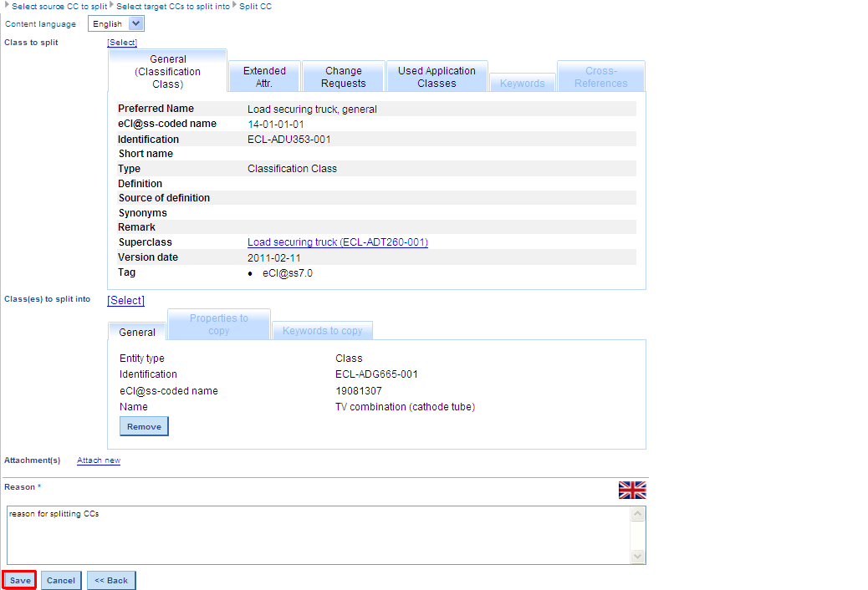Viewport: 868px width, 590px height.
Task: Click the UK flag language icon
Action: [631, 491]
